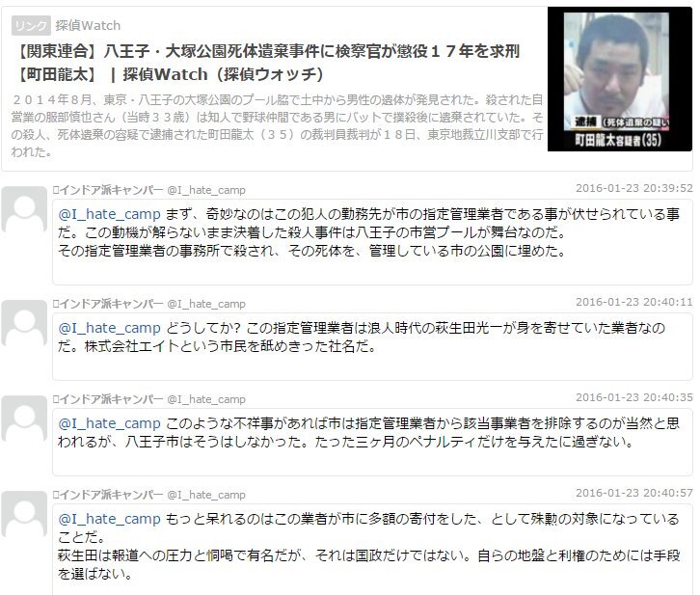This screenshot has width=700, height=595.
Task: Click the article summary text beginning ２０１４年８月
Action: (277, 125)
